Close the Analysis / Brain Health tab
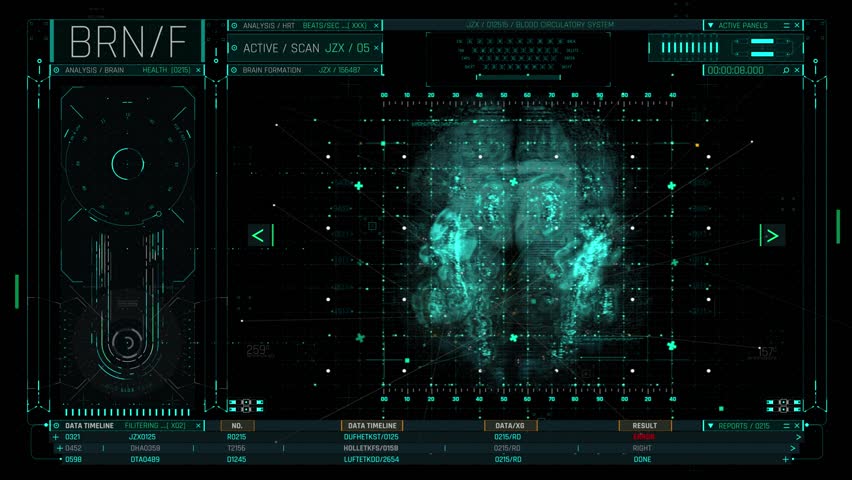This screenshot has width=852, height=480. click(x=198, y=70)
